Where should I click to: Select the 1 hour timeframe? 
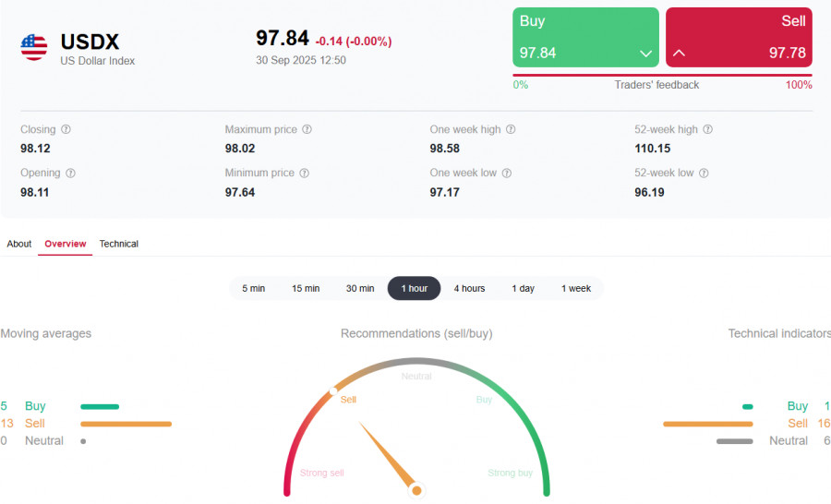click(414, 288)
